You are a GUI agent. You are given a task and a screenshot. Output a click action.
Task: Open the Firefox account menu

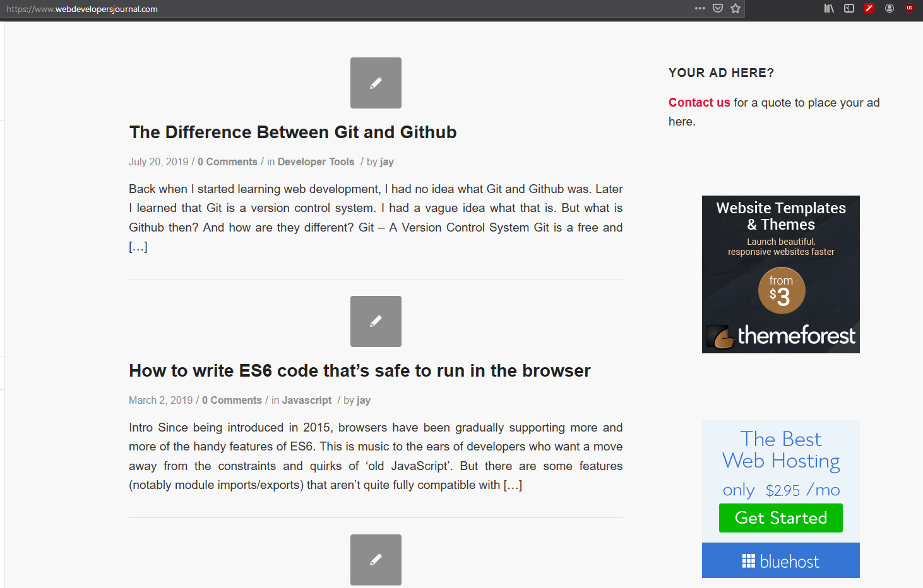890,8
